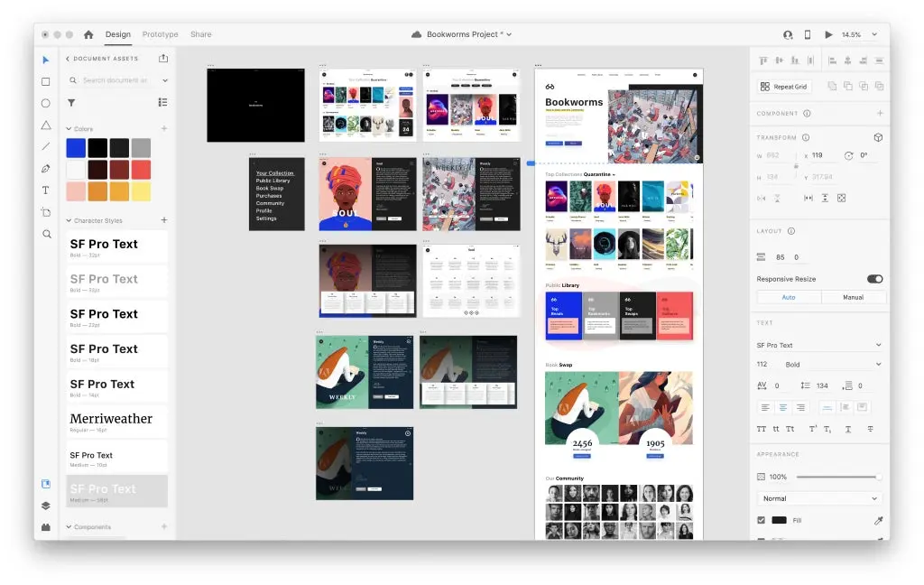Open the Normal blend mode dropdown

coord(818,497)
